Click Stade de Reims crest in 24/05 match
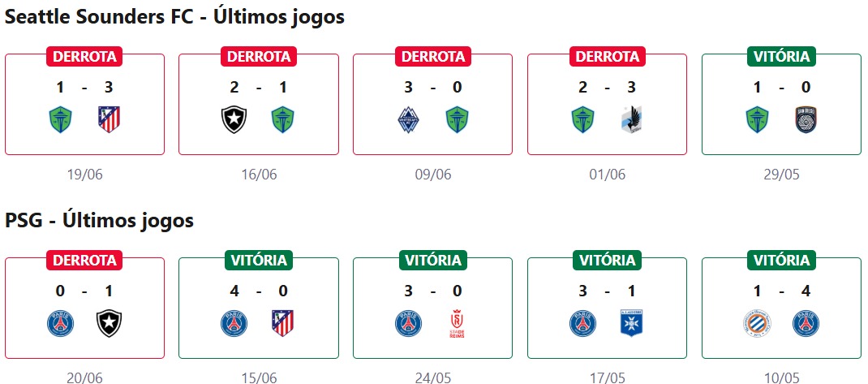868x384 pixels. 458,324
